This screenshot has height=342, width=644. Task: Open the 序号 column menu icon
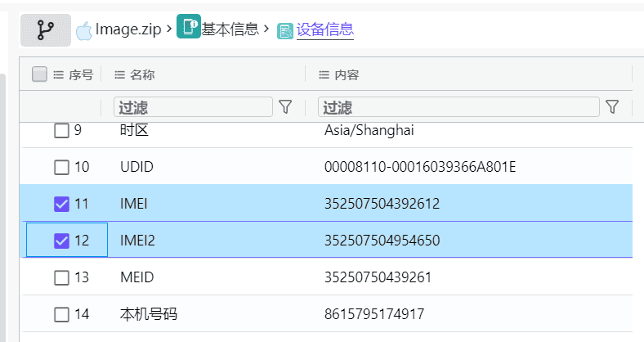click(58, 74)
